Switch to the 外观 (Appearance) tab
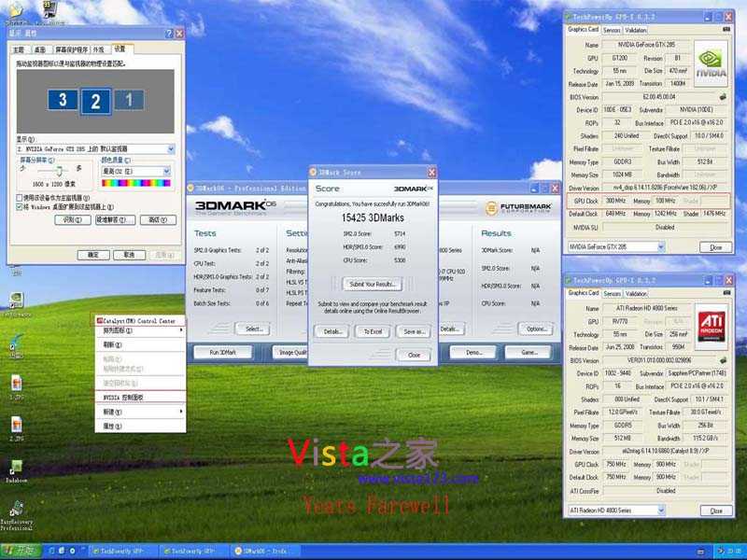The height and width of the screenshot is (560, 747). click(99, 49)
